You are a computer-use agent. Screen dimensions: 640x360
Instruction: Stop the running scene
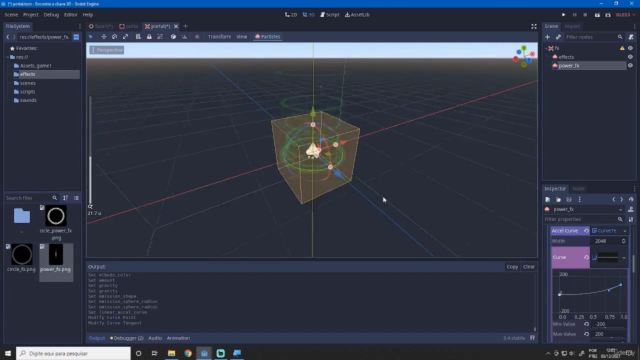pos(585,15)
